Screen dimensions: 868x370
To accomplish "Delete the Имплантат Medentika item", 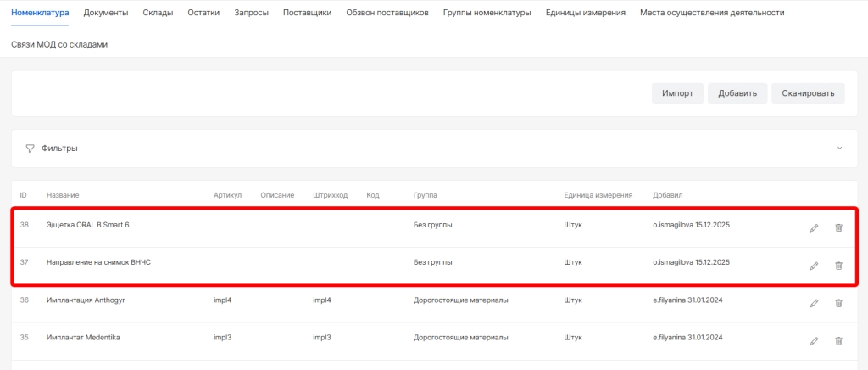I will point(838,340).
